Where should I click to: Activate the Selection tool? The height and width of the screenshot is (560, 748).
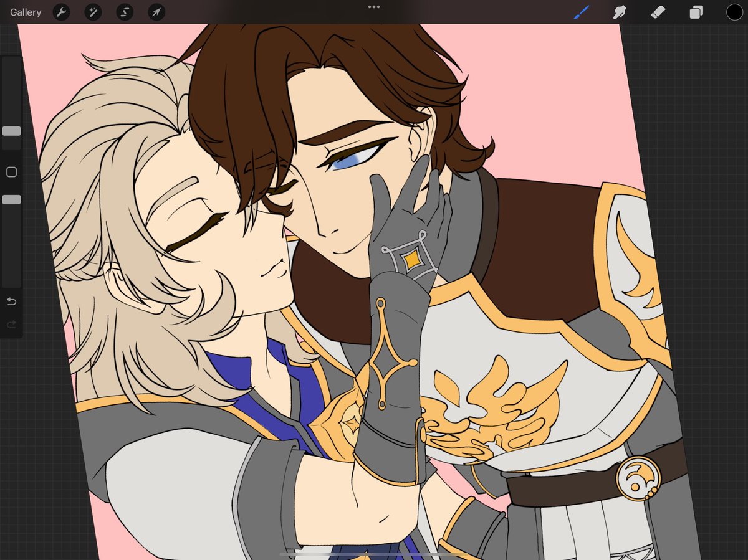pos(125,12)
